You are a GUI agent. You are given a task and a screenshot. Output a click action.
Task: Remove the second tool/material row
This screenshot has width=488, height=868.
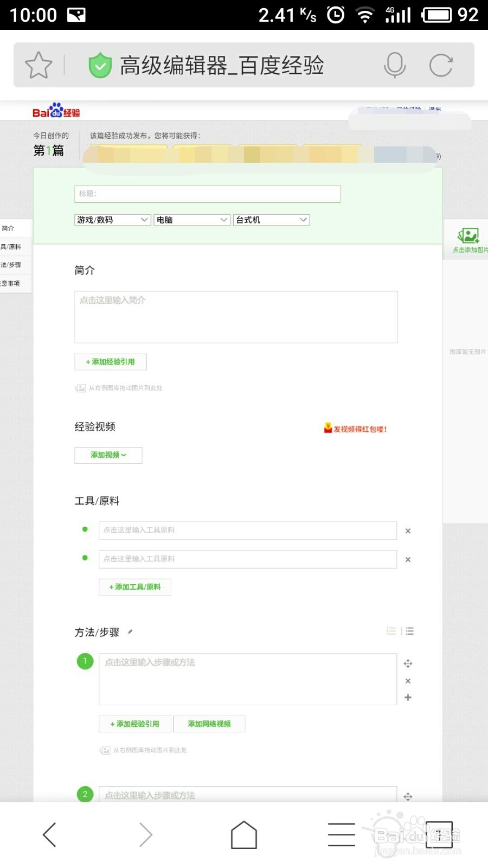coord(408,560)
